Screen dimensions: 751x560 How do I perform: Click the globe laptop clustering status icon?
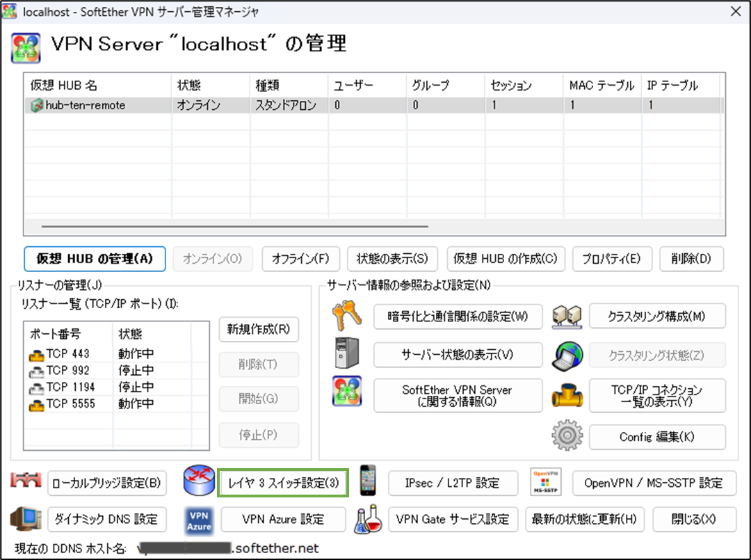[567, 356]
